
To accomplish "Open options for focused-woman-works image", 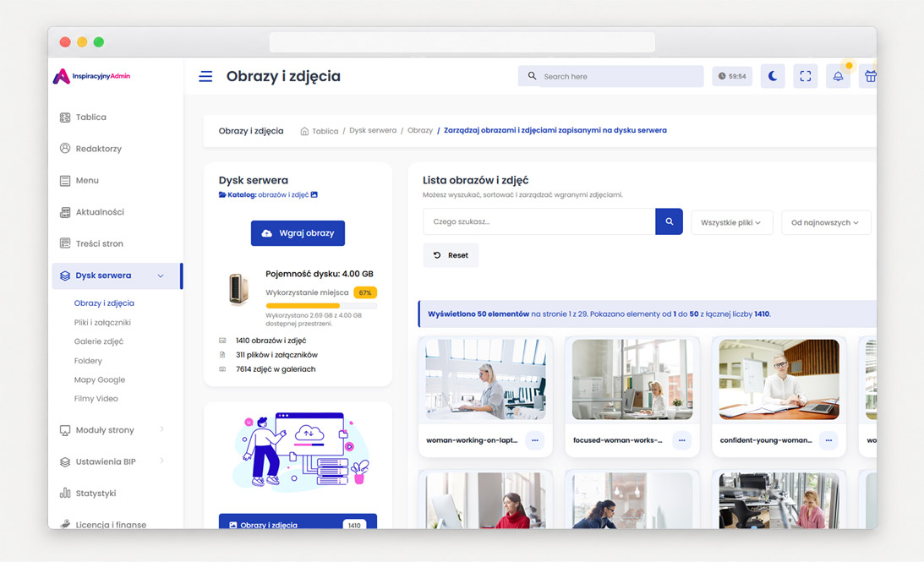I will pos(682,440).
